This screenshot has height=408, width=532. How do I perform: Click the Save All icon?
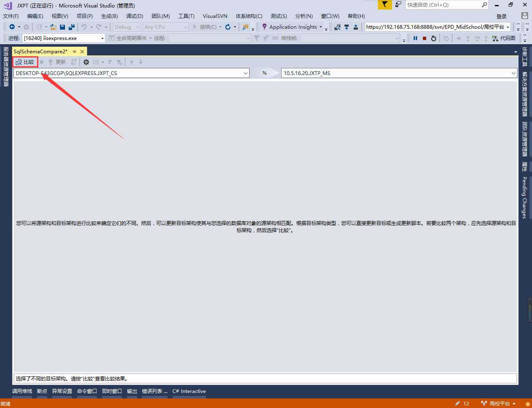point(71,27)
